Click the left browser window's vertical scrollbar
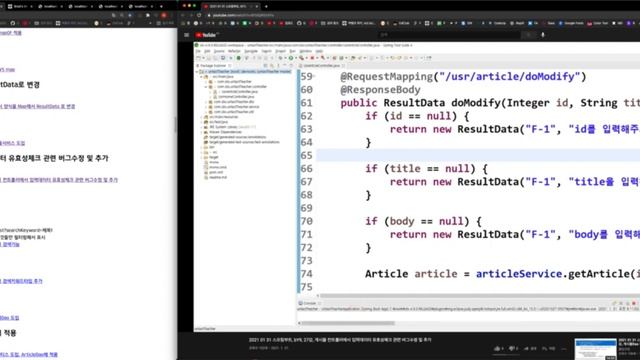640x360 pixels. click(x=175, y=124)
